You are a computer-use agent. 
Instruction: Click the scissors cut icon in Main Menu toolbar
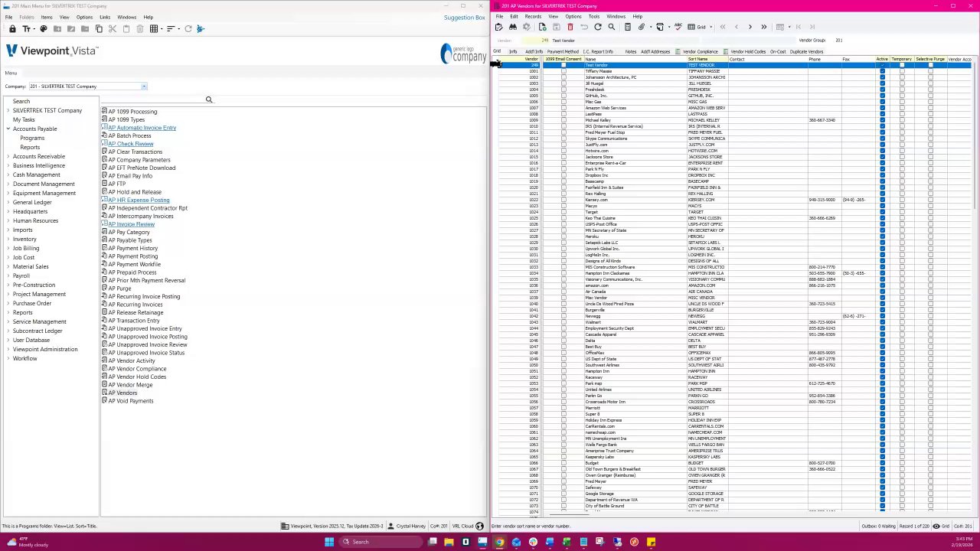click(113, 29)
